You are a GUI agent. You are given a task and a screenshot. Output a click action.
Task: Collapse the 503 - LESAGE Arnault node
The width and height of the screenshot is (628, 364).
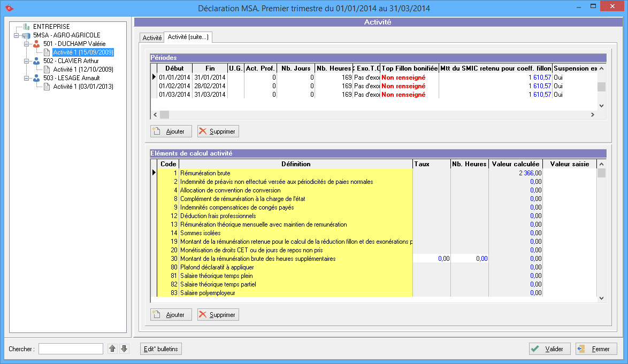[x=26, y=78]
